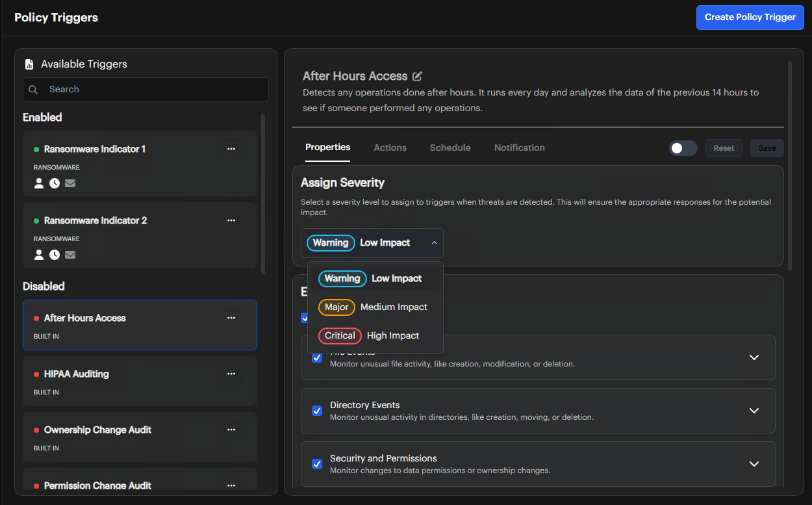Click the Available Triggers list scrollbar
This screenshot has height=505, width=812.
click(262, 194)
